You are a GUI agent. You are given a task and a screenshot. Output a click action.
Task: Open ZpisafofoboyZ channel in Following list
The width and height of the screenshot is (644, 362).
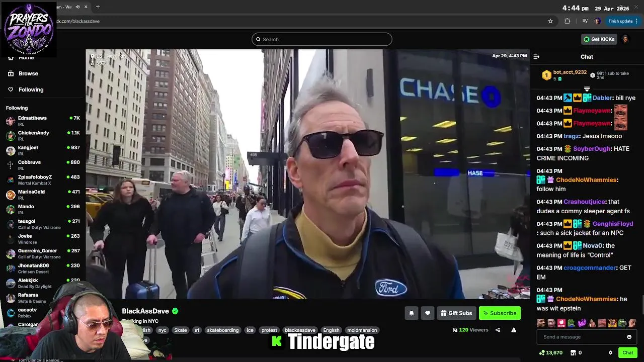point(42,179)
